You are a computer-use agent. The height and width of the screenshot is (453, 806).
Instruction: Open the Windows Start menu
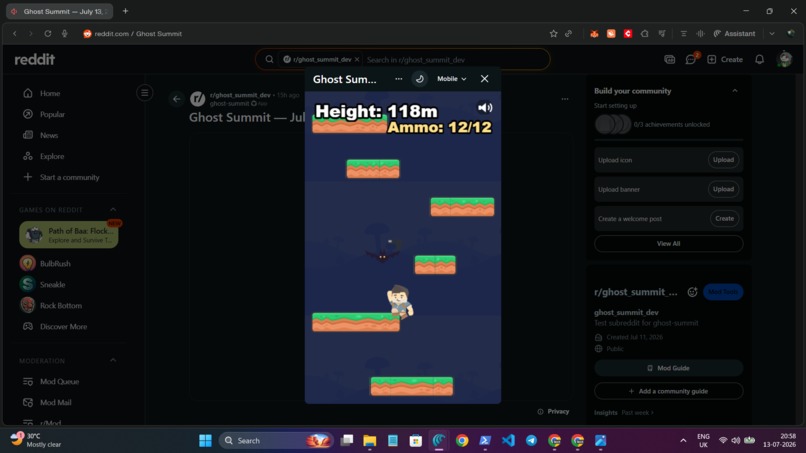coord(205,441)
